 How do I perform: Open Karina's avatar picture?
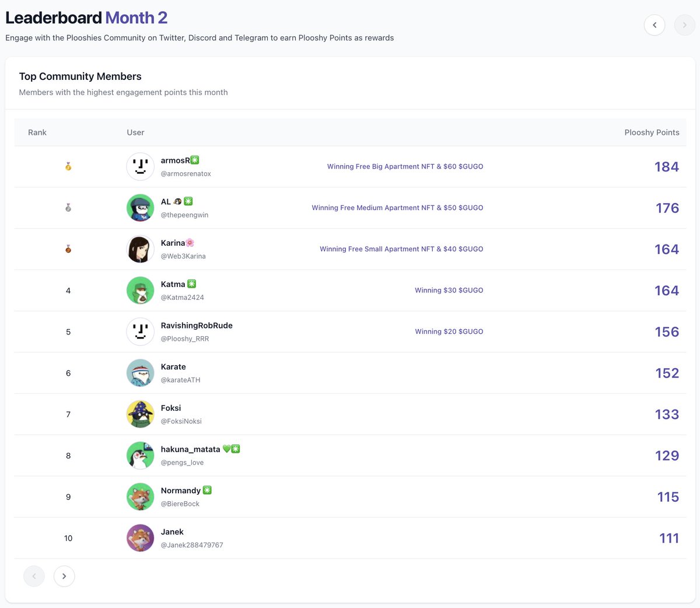[141, 249]
